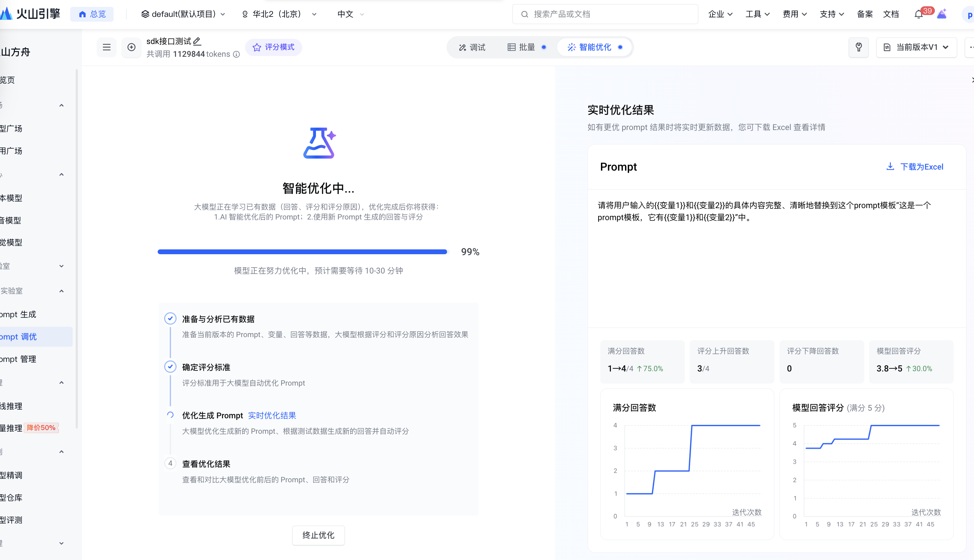The image size is (974, 560).
Task: Open the 当前版本V1 version dropdown
Action: pyautogui.click(x=916, y=47)
